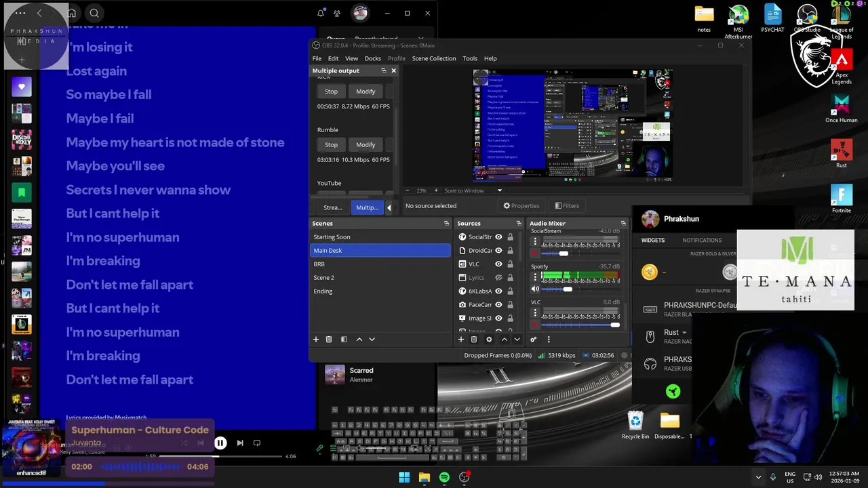
Task: Show hidden system tray icons
Action: (759, 477)
